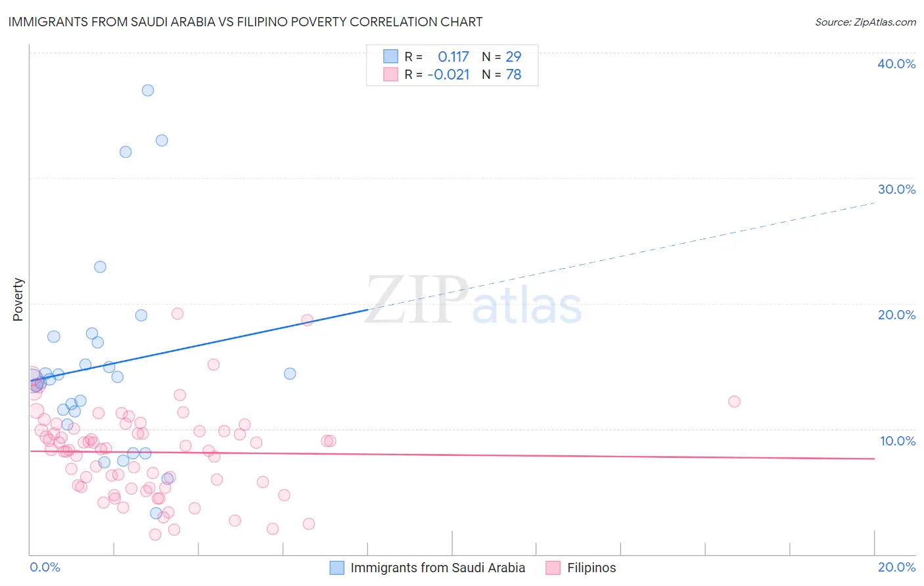Click the 20.0% x-axis tick label
Screen dimensions: 924x586
pyautogui.click(x=896, y=567)
